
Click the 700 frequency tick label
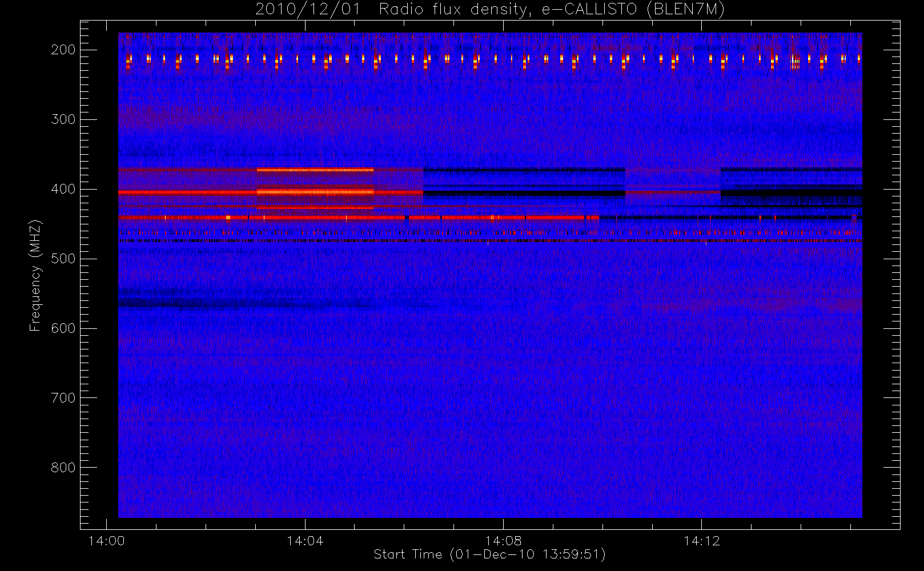[63, 398]
